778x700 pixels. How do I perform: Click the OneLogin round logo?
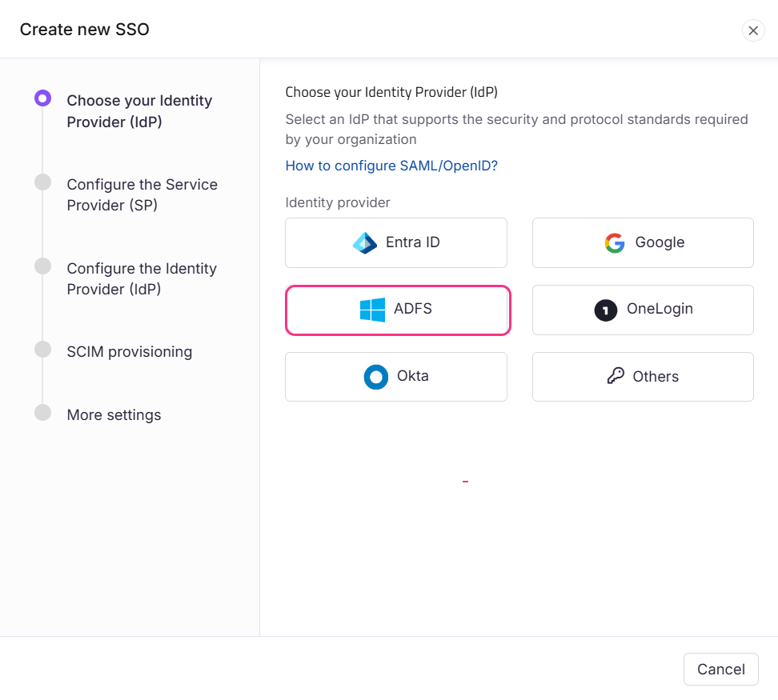(x=606, y=310)
